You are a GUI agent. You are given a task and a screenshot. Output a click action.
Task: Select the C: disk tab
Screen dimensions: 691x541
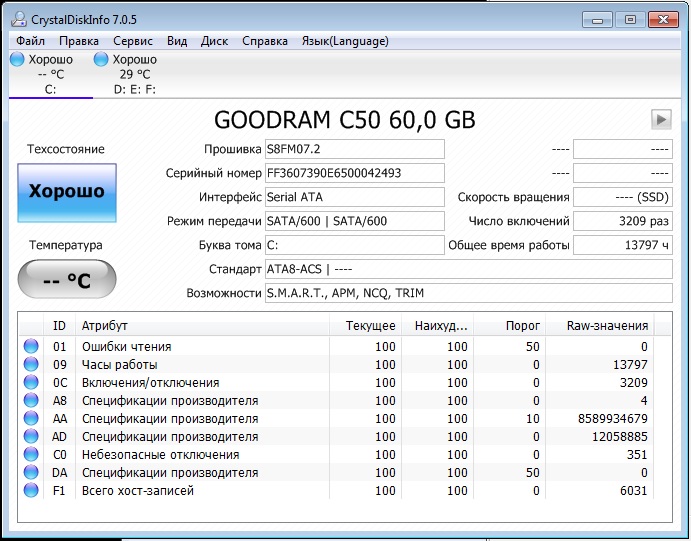50,74
